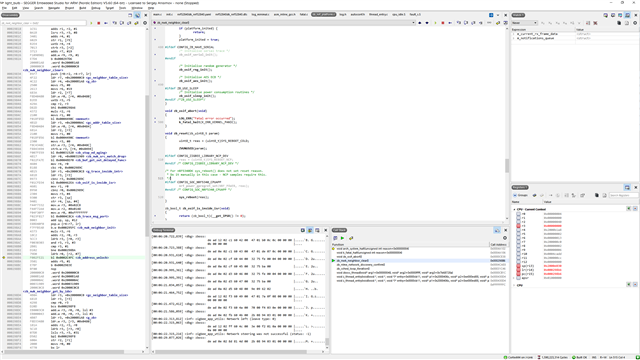Open the Target menu
This screenshot has width=640, height=360.
109,8
